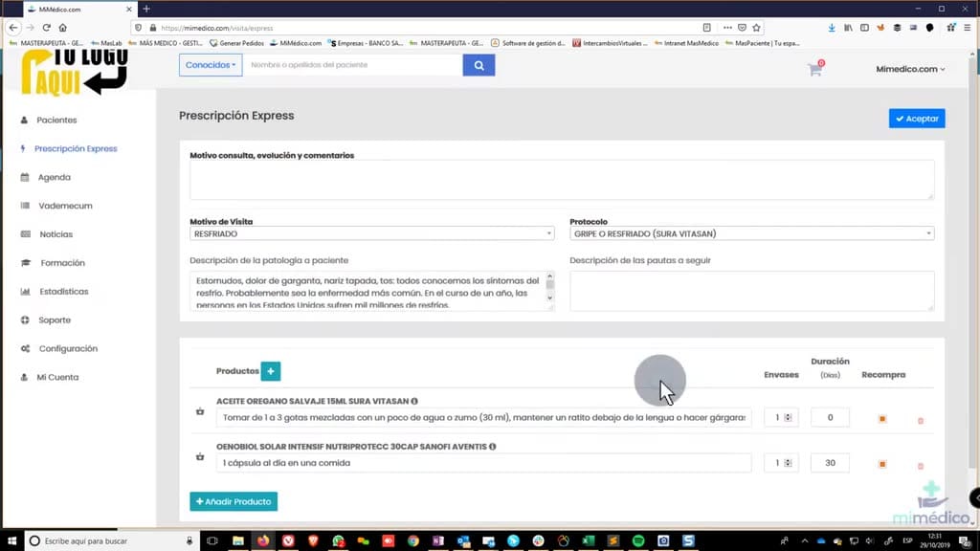Viewport: 980px width, 551px height.
Task: Delete the Aceite Oregano product row
Action: (x=921, y=421)
